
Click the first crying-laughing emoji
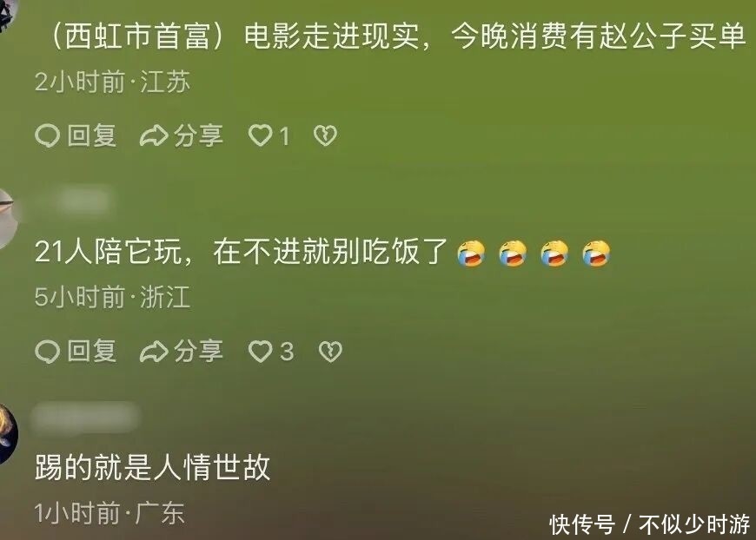(471, 253)
